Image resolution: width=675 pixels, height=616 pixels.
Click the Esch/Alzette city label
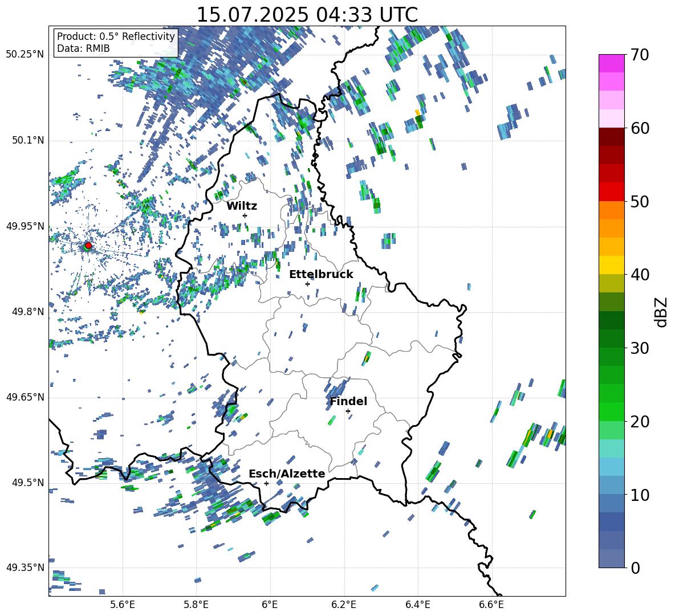(x=287, y=474)
